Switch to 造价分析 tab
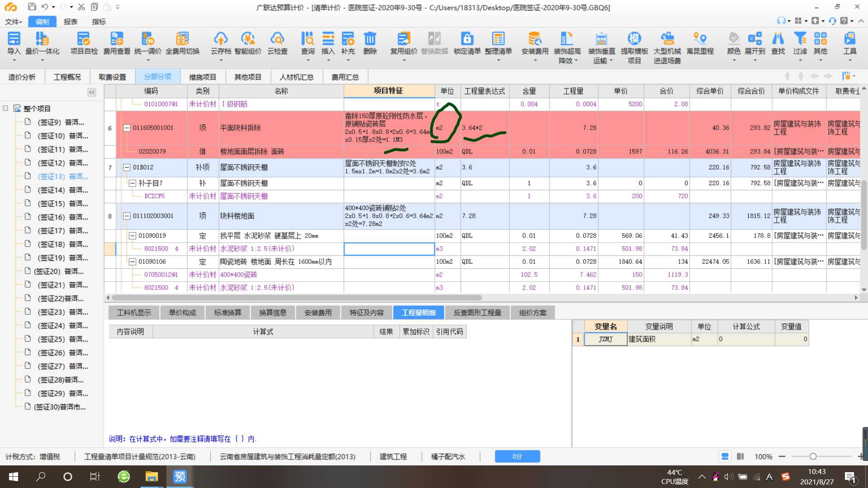Viewport: 868px width, 488px height. click(22, 77)
